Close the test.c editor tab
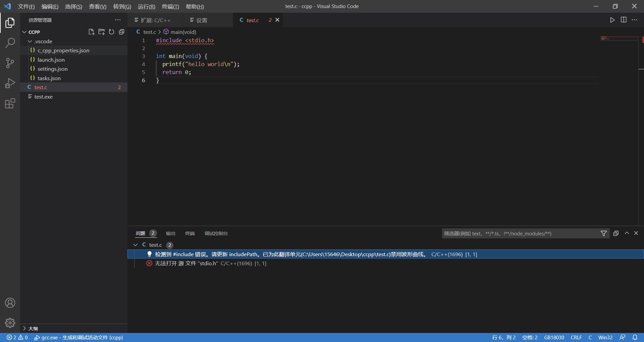 pyautogui.click(x=277, y=20)
